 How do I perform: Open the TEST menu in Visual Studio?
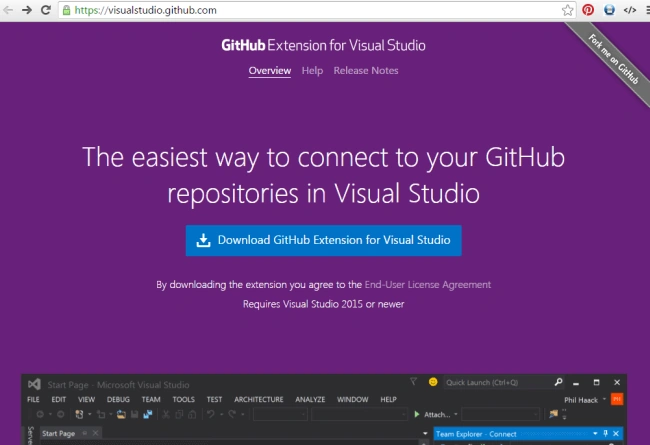[x=214, y=399]
